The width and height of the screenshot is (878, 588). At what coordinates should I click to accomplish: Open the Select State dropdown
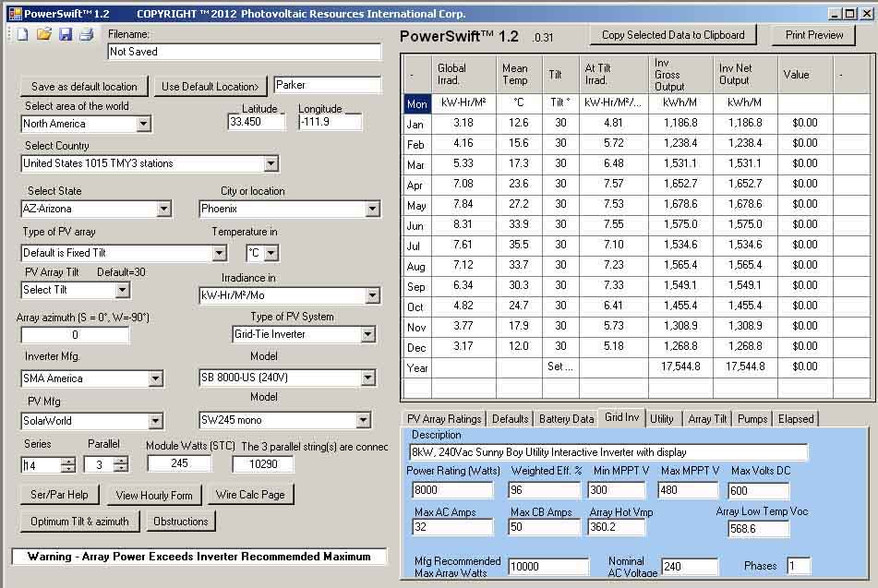coord(163,209)
